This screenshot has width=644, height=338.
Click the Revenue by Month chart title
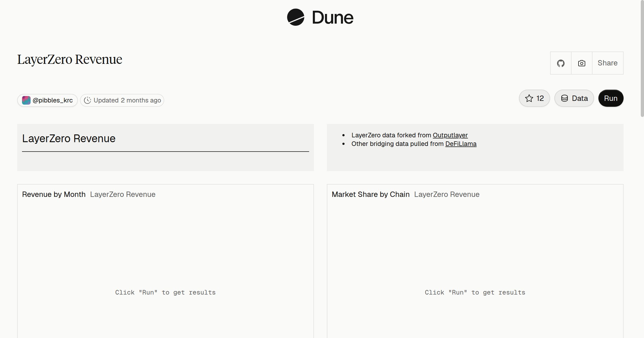[x=54, y=194]
